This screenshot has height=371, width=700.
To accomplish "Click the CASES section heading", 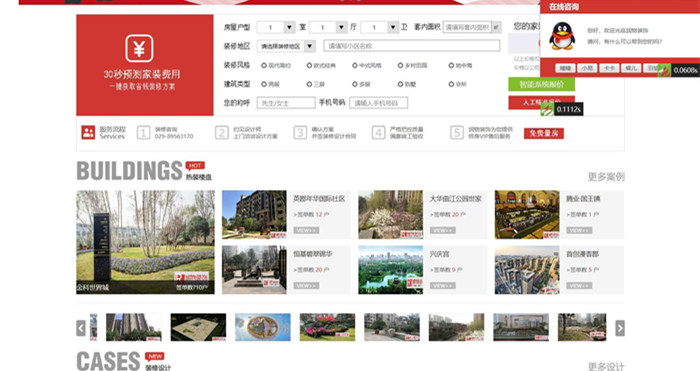I will point(108,361).
